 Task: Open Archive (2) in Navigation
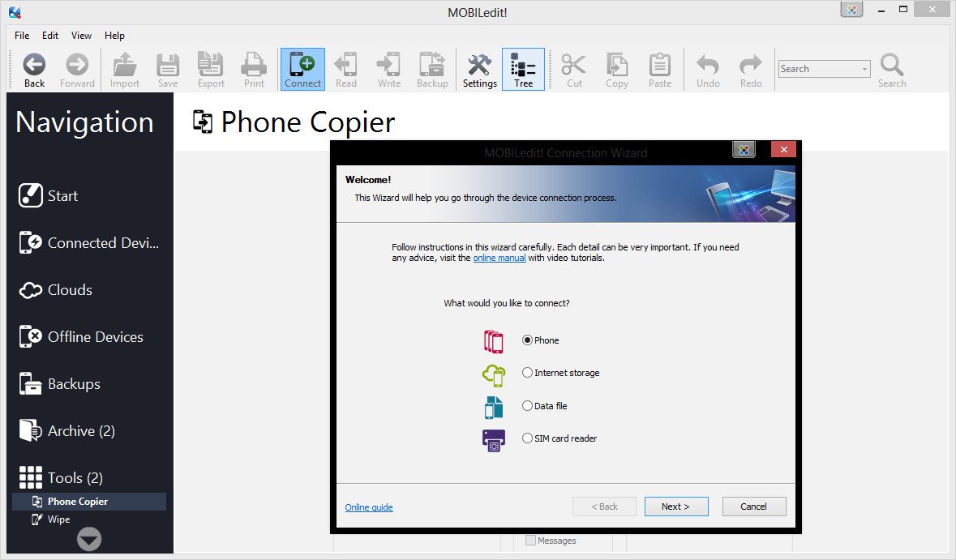66,431
